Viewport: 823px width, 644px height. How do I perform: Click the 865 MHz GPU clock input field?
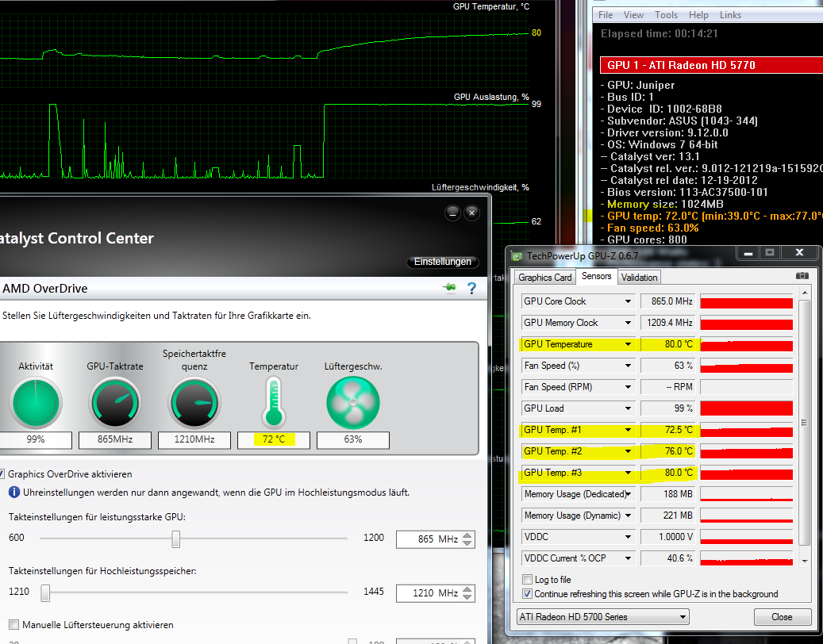point(429,539)
